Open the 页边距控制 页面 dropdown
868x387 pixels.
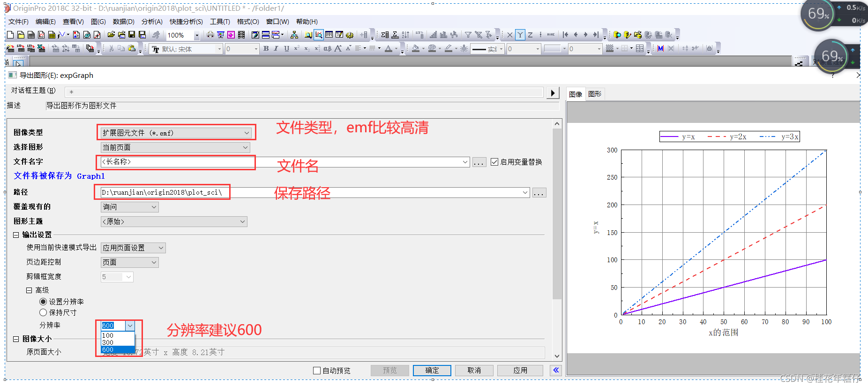(x=130, y=262)
